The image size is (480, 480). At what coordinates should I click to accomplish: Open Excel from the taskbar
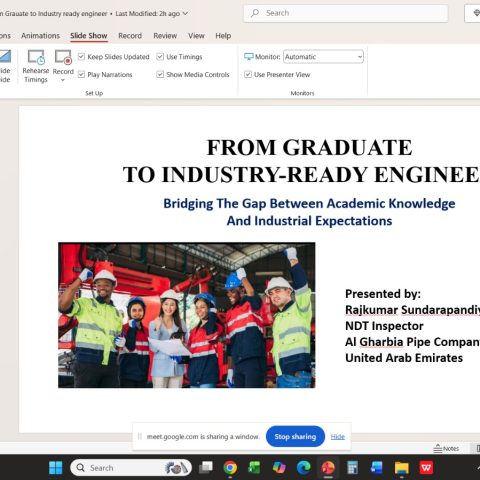tap(254, 468)
